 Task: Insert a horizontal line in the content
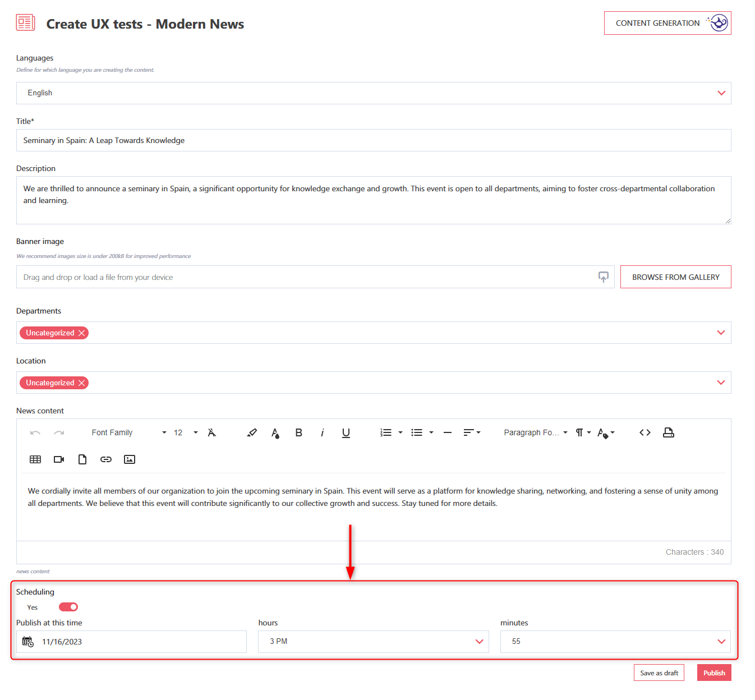447,432
